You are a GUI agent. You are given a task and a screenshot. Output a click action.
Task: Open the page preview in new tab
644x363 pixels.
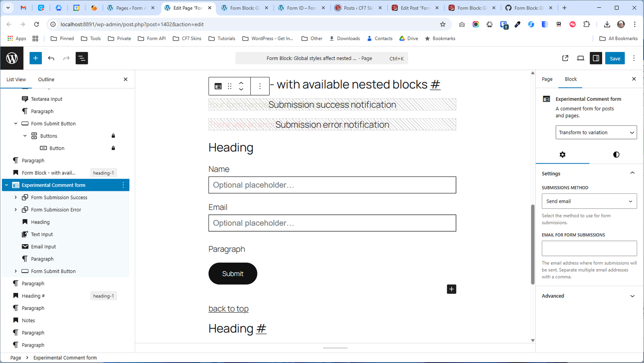coord(565,58)
